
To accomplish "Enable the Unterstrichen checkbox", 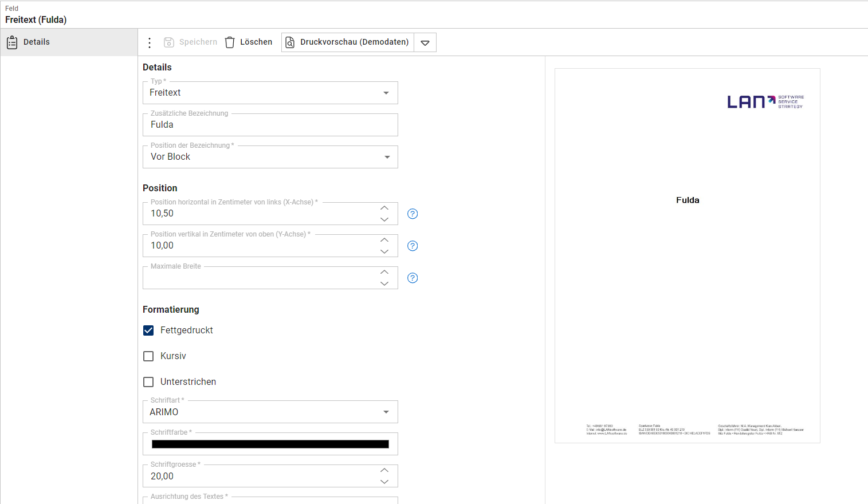I will 148,382.
